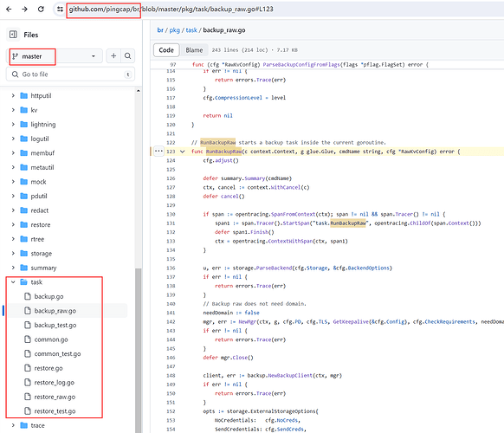
Task: Switch to the Blame tab
Action: coord(194,50)
